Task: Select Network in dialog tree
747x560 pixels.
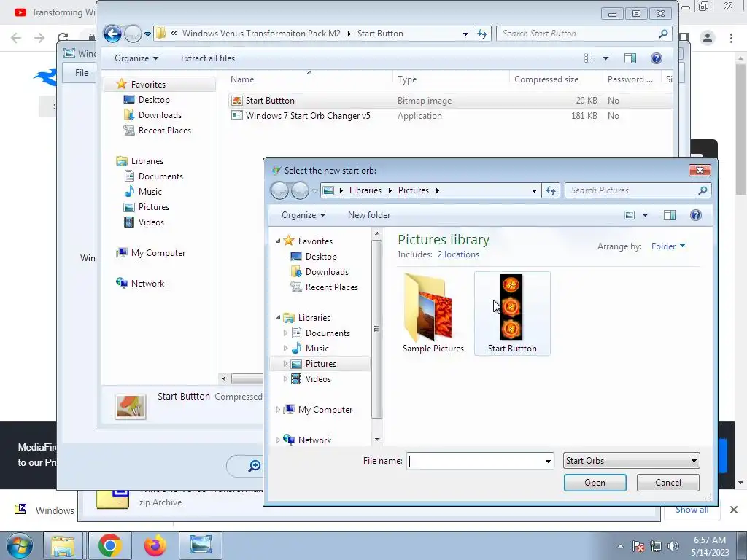Action: tap(314, 440)
